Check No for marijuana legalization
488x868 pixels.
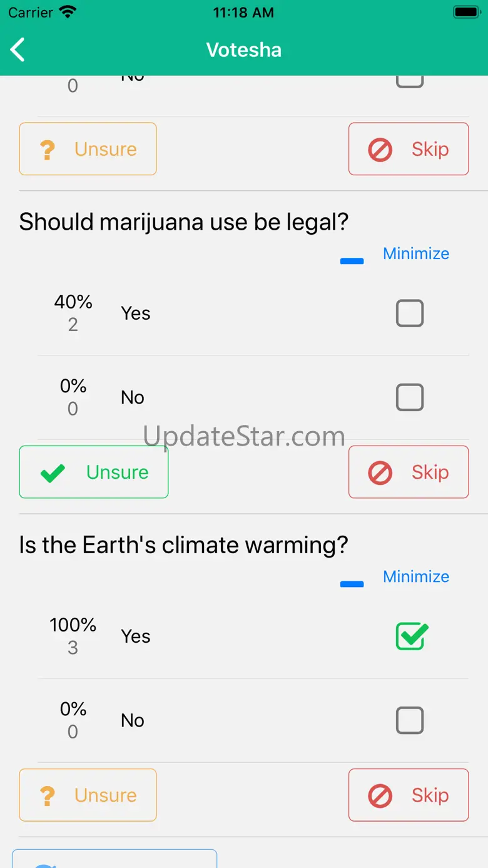click(410, 397)
